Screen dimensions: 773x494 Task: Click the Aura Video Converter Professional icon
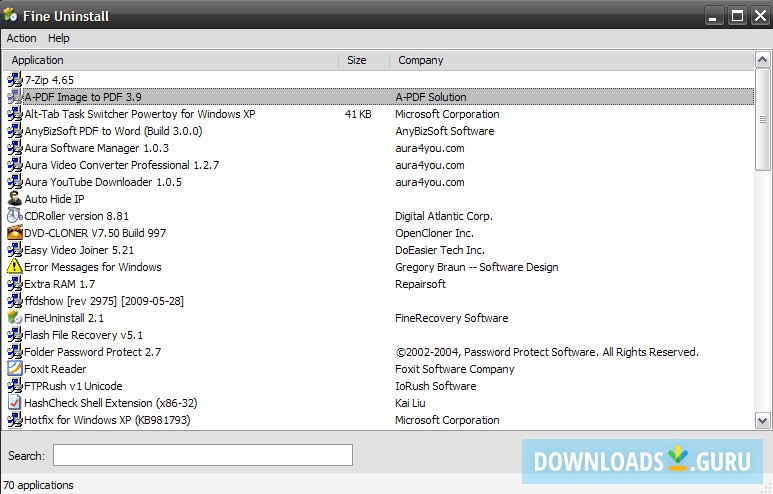[x=15, y=165]
